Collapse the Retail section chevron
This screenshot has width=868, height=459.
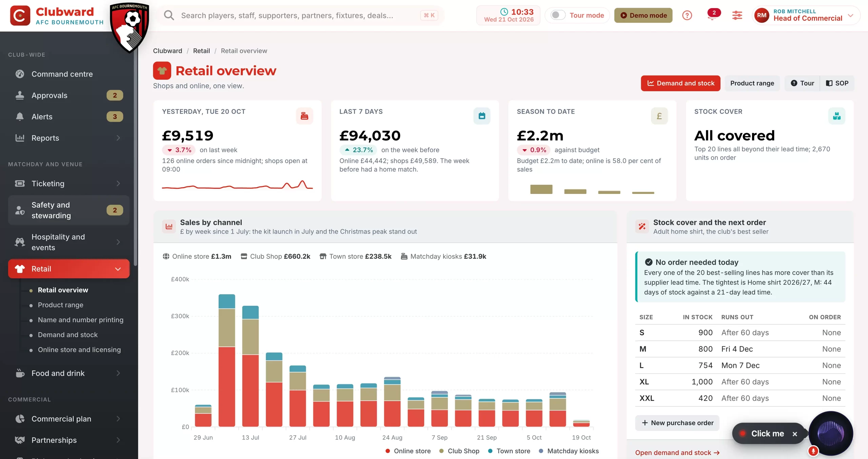pos(118,269)
